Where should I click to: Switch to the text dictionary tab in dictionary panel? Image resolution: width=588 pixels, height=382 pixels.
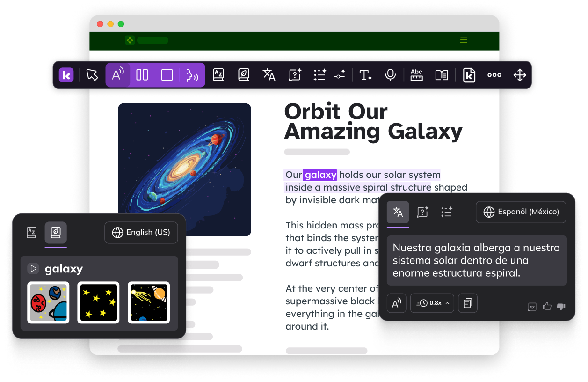31,233
